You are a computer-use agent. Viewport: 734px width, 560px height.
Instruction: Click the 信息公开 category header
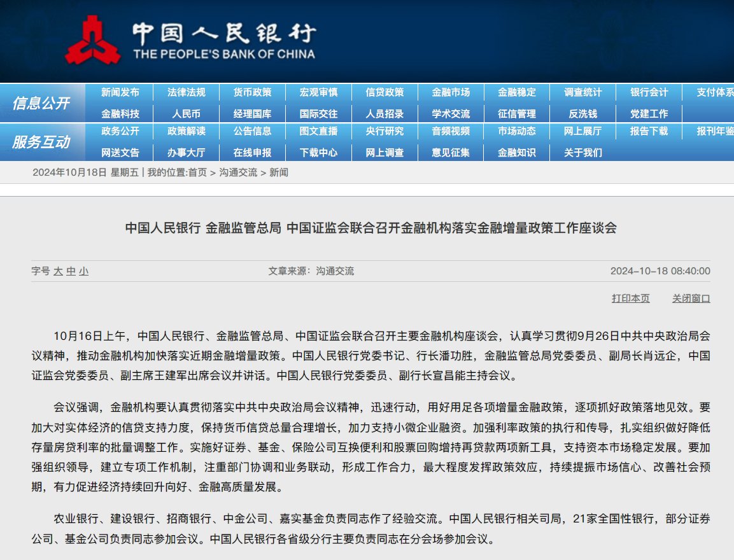point(41,103)
